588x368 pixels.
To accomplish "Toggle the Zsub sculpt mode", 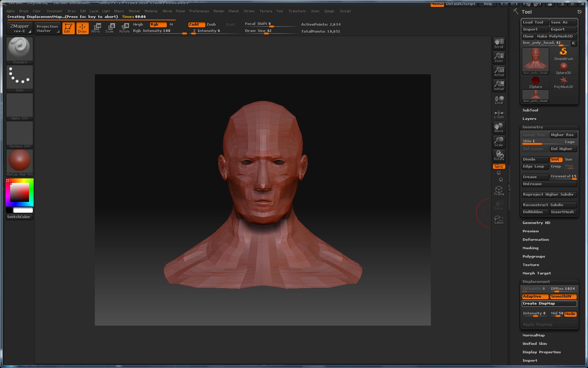I will (x=211, y=25).
